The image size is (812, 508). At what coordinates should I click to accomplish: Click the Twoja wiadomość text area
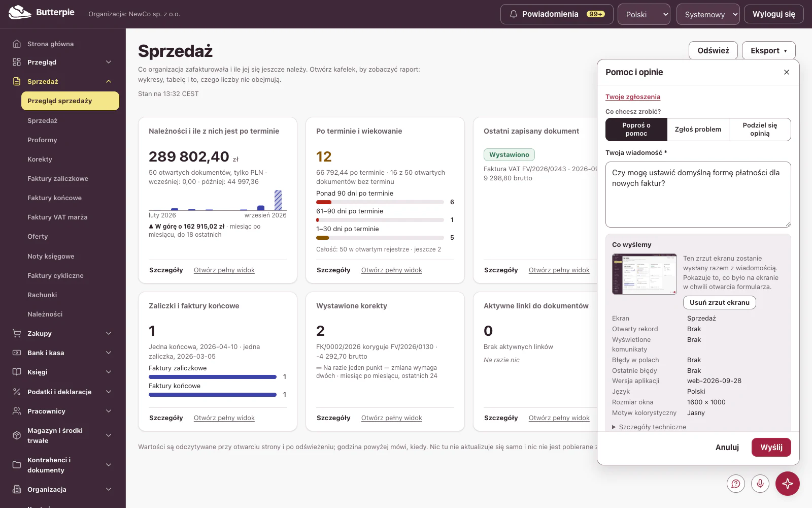(x=698, y=195)
